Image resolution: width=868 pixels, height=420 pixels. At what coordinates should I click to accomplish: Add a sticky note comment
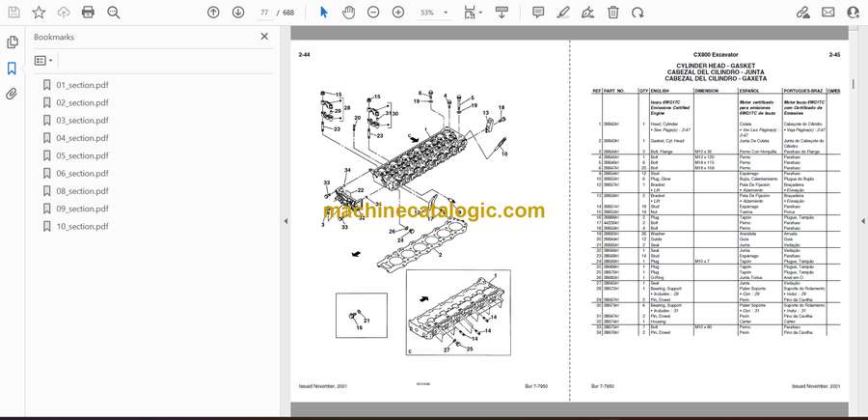pyautogui.click(x=538, y=13)
